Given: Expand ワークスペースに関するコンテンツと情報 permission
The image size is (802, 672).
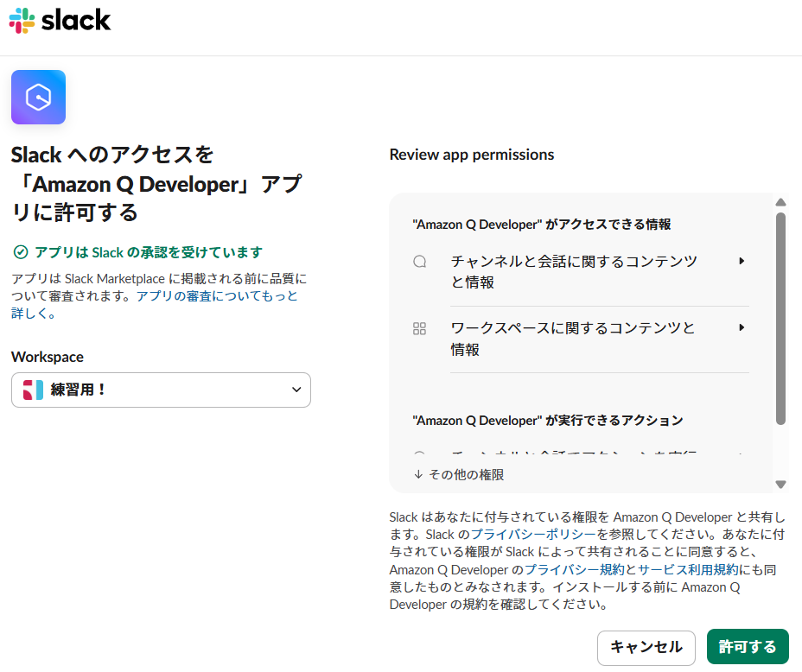Looking at the screenshot, I should (742, 328).
